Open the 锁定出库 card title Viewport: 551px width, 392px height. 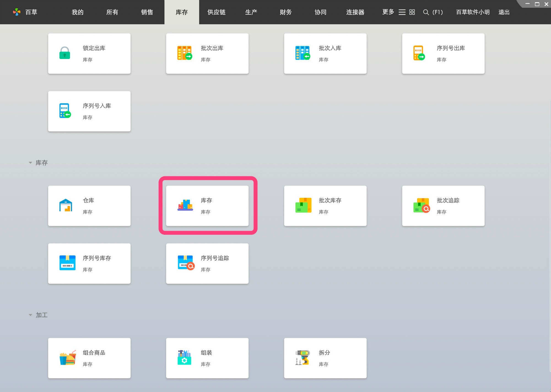tap(94, 48)
